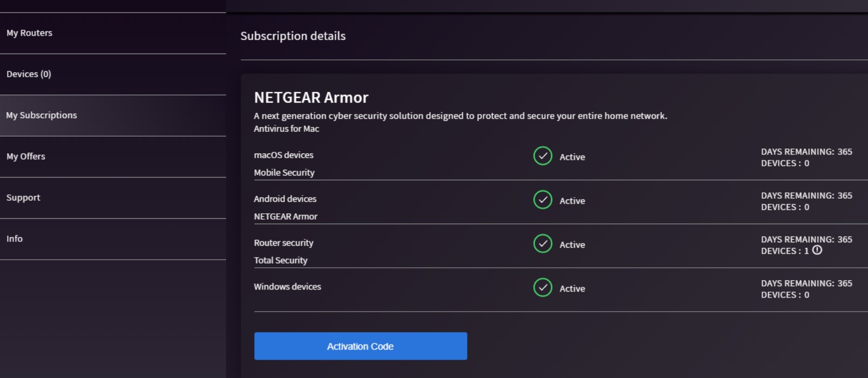
Task: Click the Mobile Security label
Action: click(284, 173)
